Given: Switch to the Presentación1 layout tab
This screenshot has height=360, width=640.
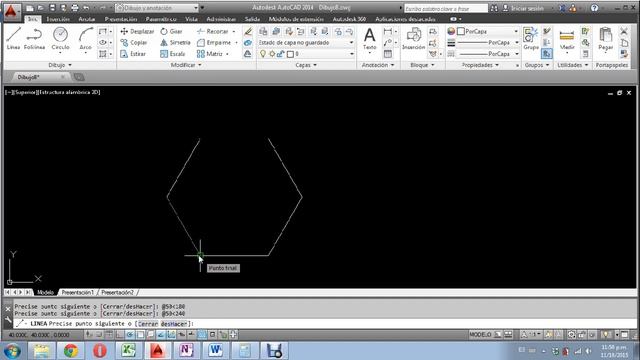Looking at the screenshot, I should (x=78, y=292).
